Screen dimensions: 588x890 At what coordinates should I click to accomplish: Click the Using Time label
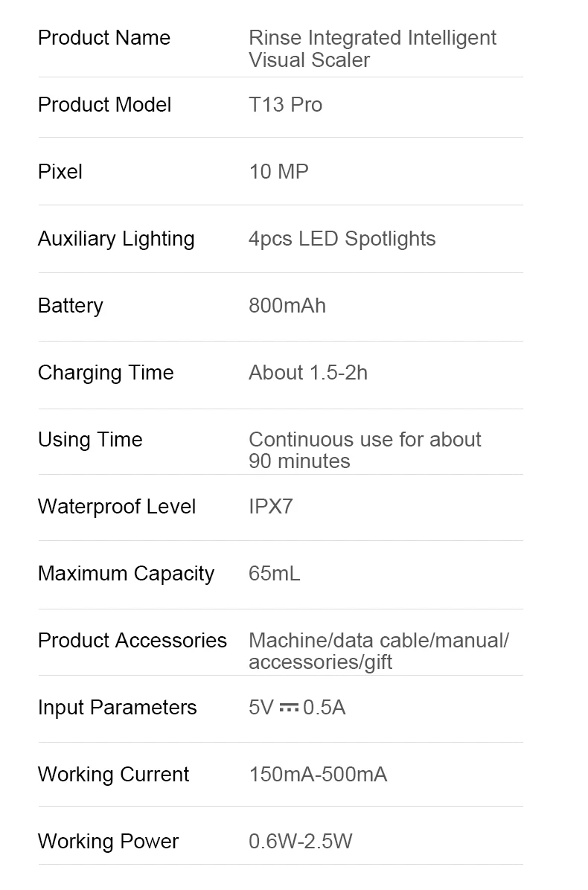coord(90,440)
